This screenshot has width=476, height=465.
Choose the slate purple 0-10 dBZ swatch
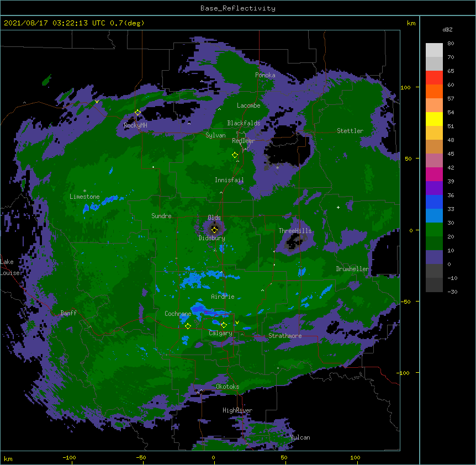point(434,257)
